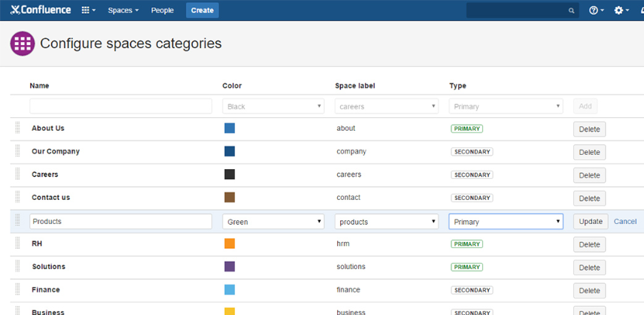Expand the Primary type dropdown in Products row
The height and width of the screenshot is (315, 644).
click(506, 222)
